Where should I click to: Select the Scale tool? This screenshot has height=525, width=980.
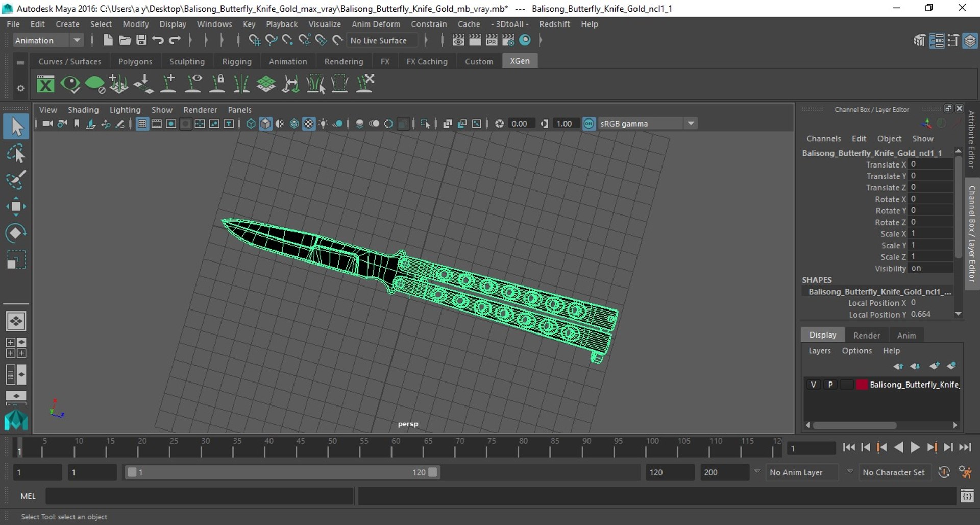16,260
